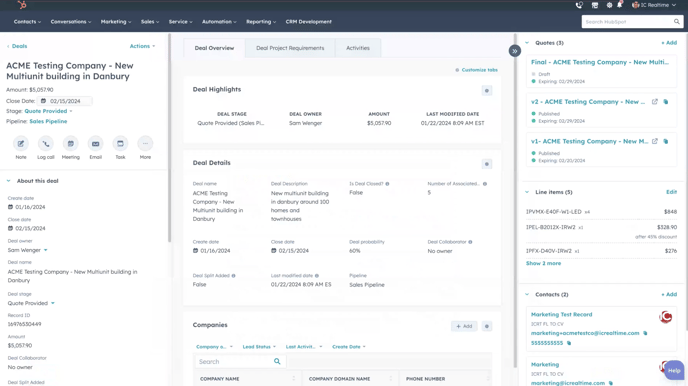
Task: Open the Marketing menu
Action: point(116,21)
